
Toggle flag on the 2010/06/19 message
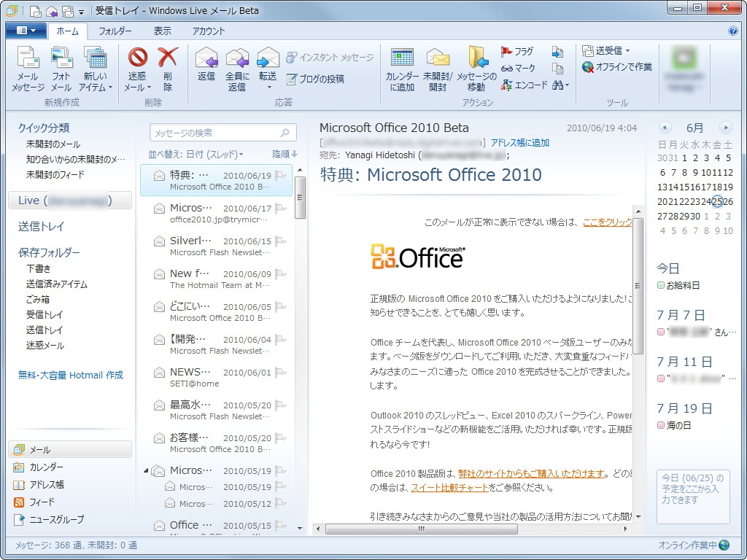pyautogui.click(x=281, y=175)
